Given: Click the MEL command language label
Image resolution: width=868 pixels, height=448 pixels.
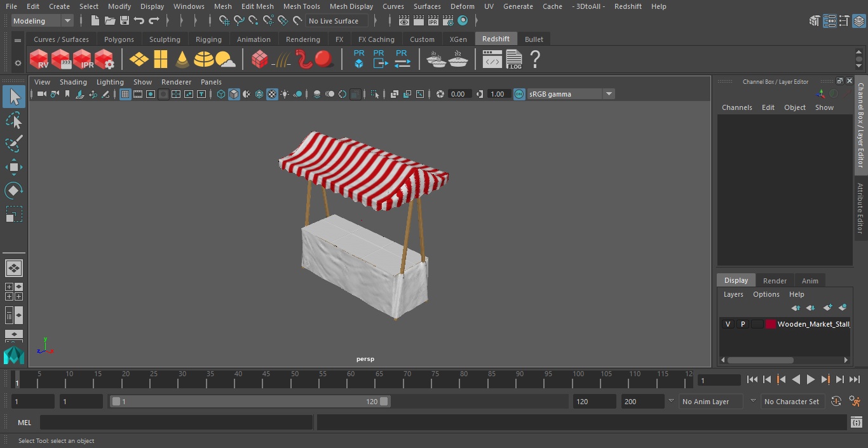Looking at the screenshot, I should (25, 423).
